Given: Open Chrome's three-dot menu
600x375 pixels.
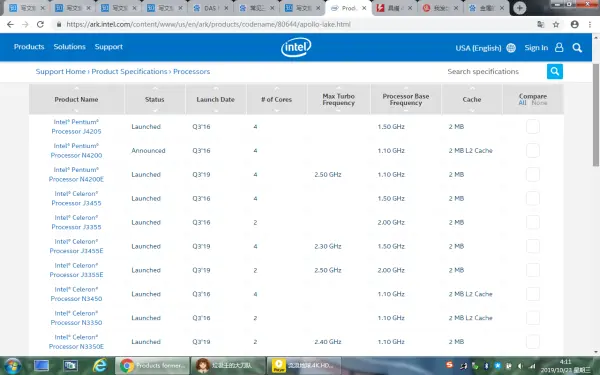Looking at the screenshot, I should point(590,24).
